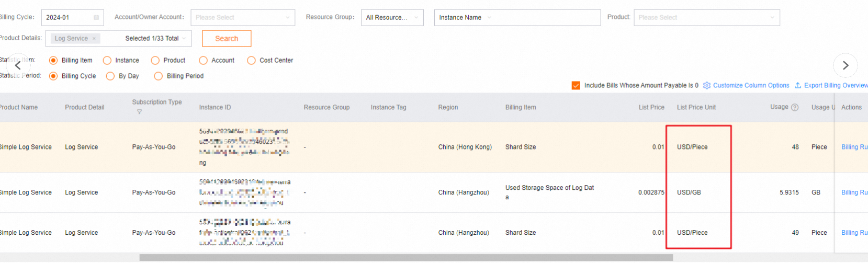Image resolution: width=868 pixels, height=263 pixels.
Task: Open the Account/Owner Account dropdown
Action: [242, 18]
